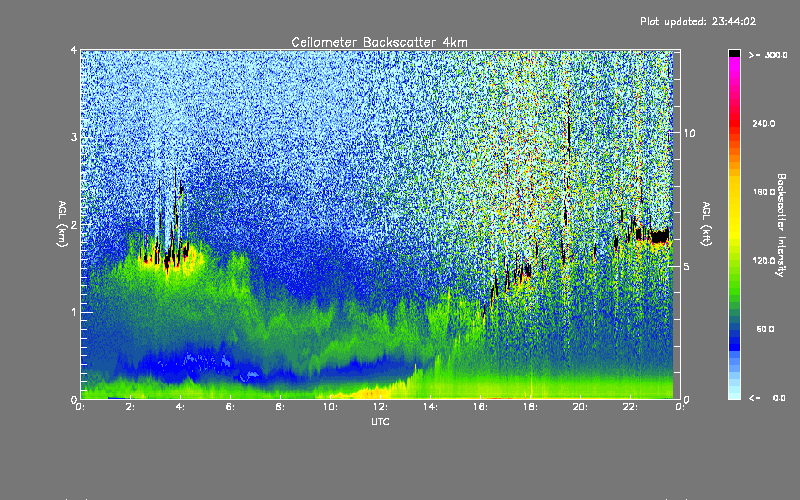The image size is (800, 500).
Task: Click the '16:' UTC time tick
Action: pyautogui.click(x=480, y=407)
